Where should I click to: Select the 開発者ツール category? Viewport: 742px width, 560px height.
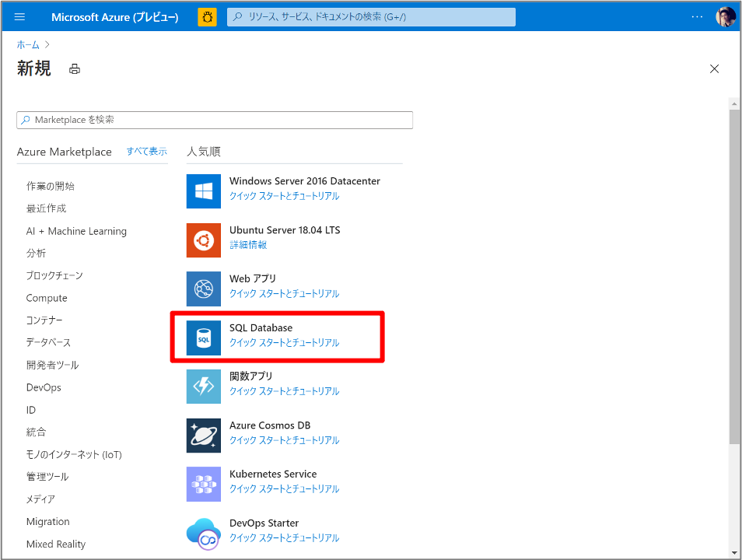(53, 365)
